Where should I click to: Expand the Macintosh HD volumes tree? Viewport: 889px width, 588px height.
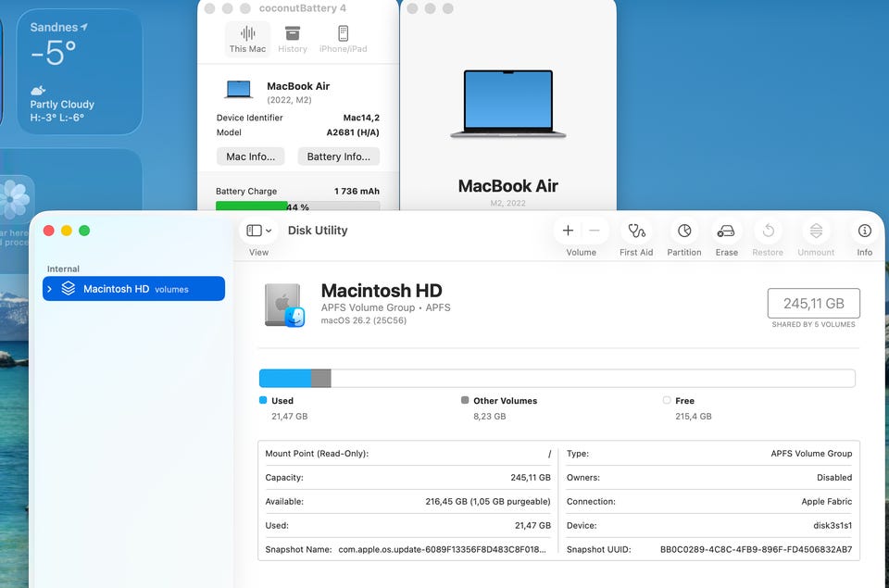(x=50, y=289)
